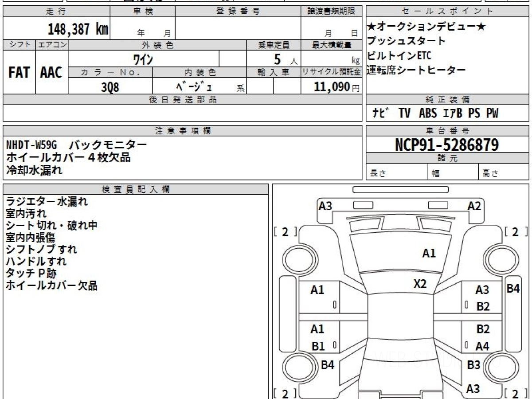Click the A4 damage mark on diagram
Image resolution: width=532 pixels, height=399 pixels.
tap(482, 346)
